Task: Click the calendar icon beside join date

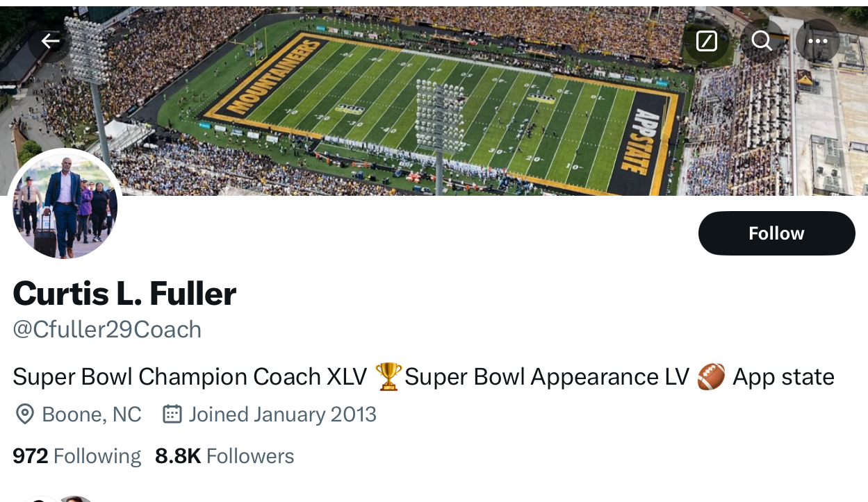Action: coord(172,415)
